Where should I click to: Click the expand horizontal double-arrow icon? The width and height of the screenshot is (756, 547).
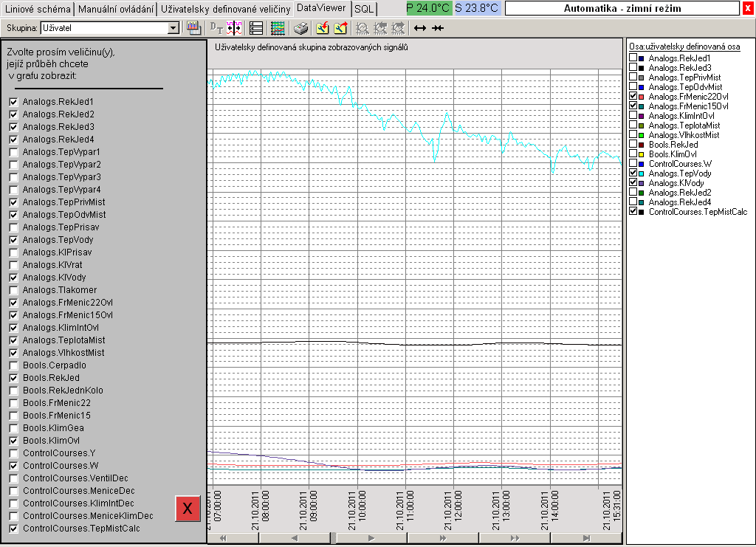pyautogui.click(x=420, y=28)
